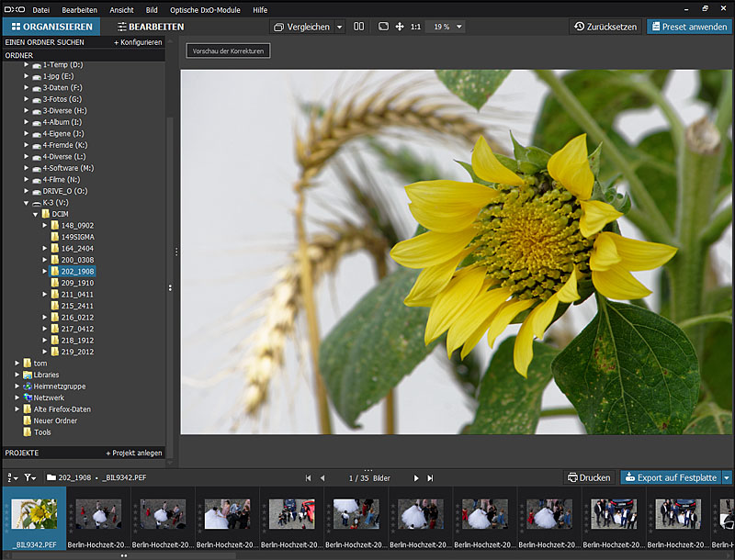Click the fit-to-screen zoom icon
The image size is (735, 560).
click(x=383, y=27)
